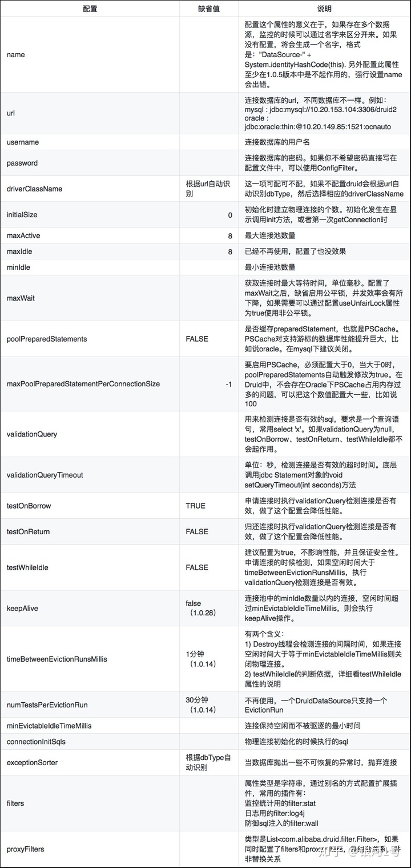This screenshot has width=411, height=868.
Task: Click the password config cell
Action: (90, 163)
